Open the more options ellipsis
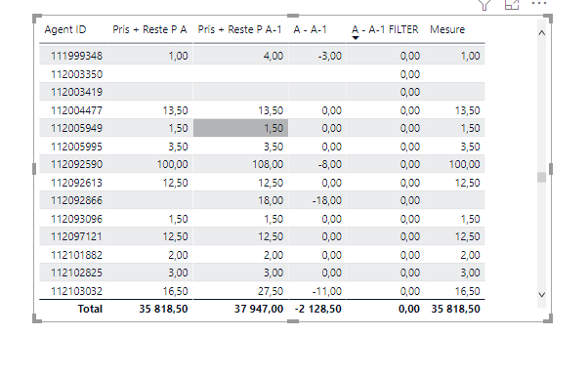The height and width of the screenshot is (378, 588). coord(539,3)
